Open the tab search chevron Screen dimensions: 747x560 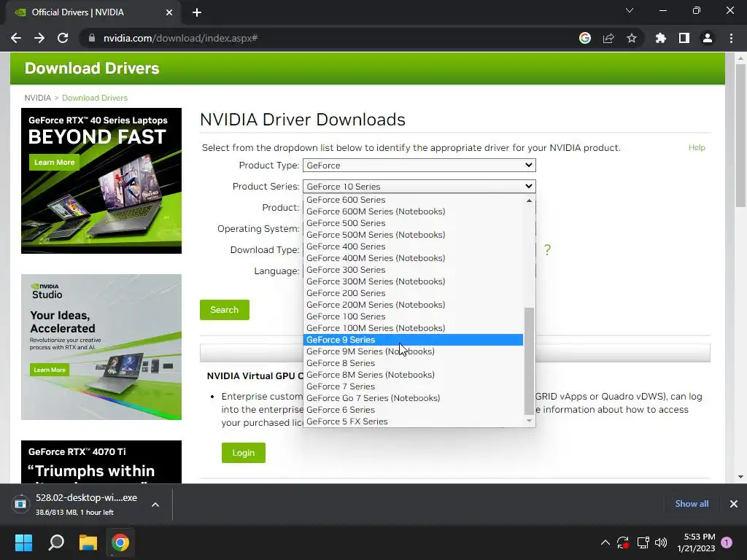pos(630,10)
